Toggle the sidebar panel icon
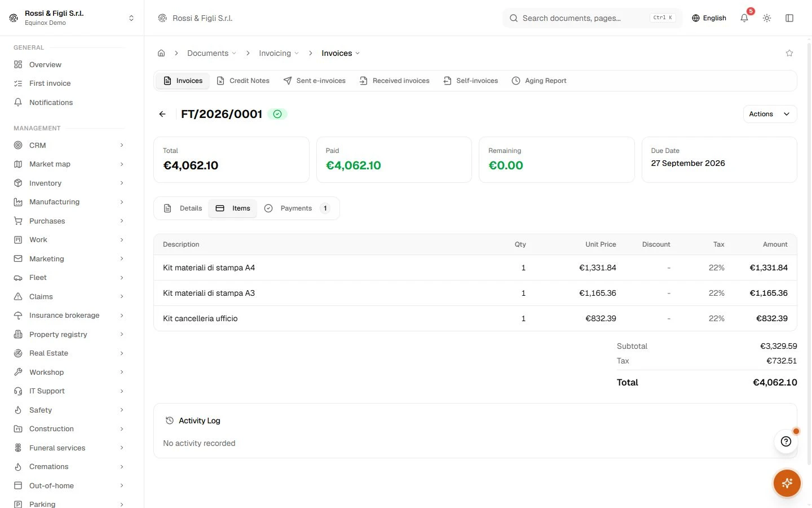812x508 pixels. pyautogui.click(x=789, y=18)
